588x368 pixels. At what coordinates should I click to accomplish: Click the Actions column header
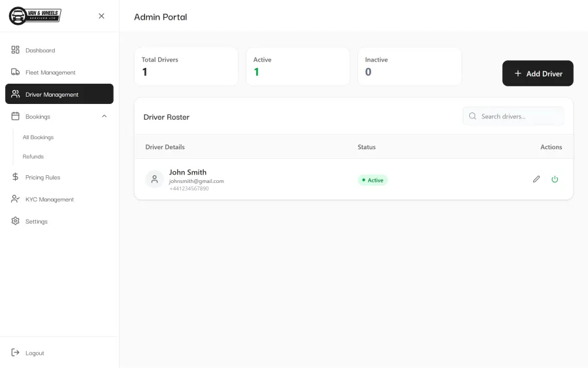(551, 147)
